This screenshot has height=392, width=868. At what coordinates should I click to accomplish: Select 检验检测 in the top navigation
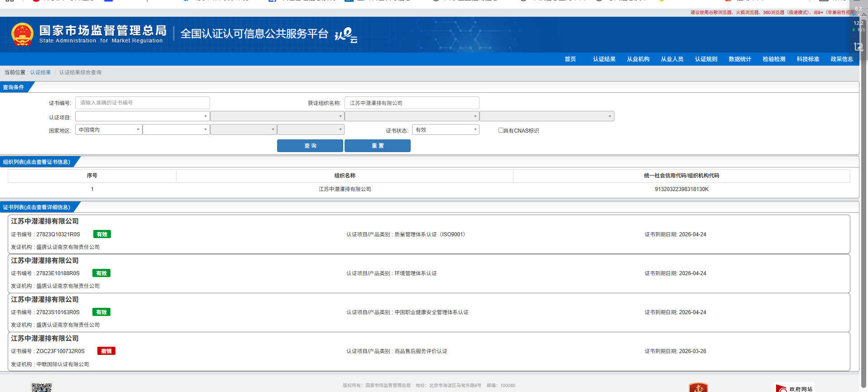coord(774,59)
